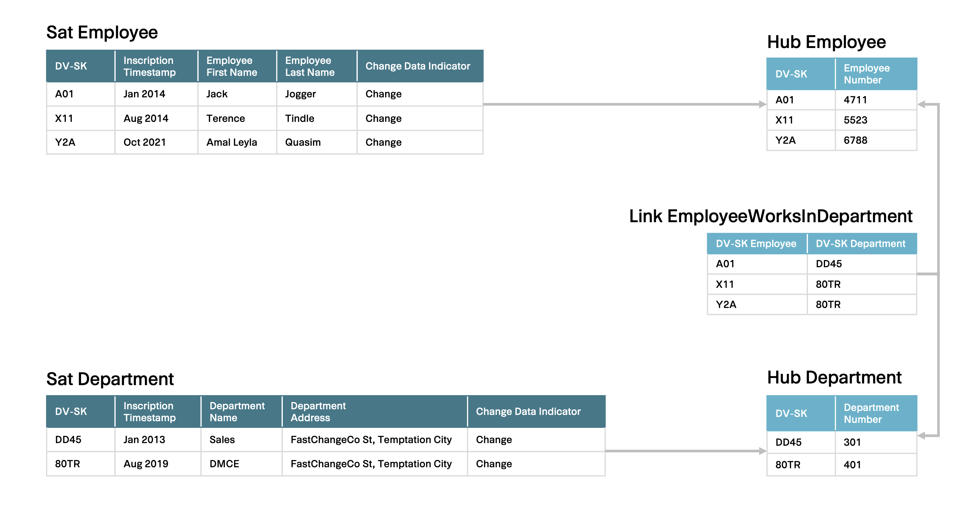Click employee number 6788 cell
Screen dimensions: 980x506
point(855,140)
